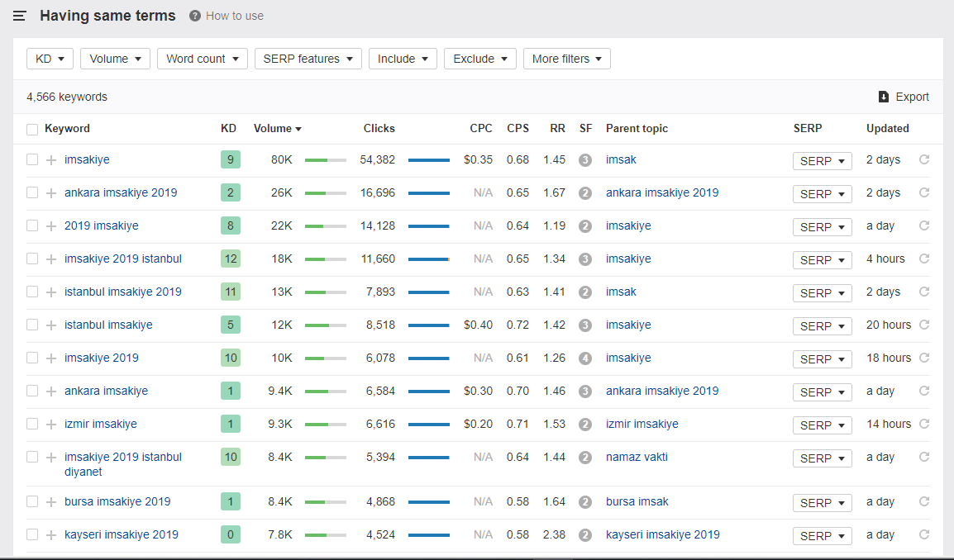This screenshot has width=954, height=560.
Task: Check the kayseri imsakiye 2019 checkbox
Action: tap(32, 534)
